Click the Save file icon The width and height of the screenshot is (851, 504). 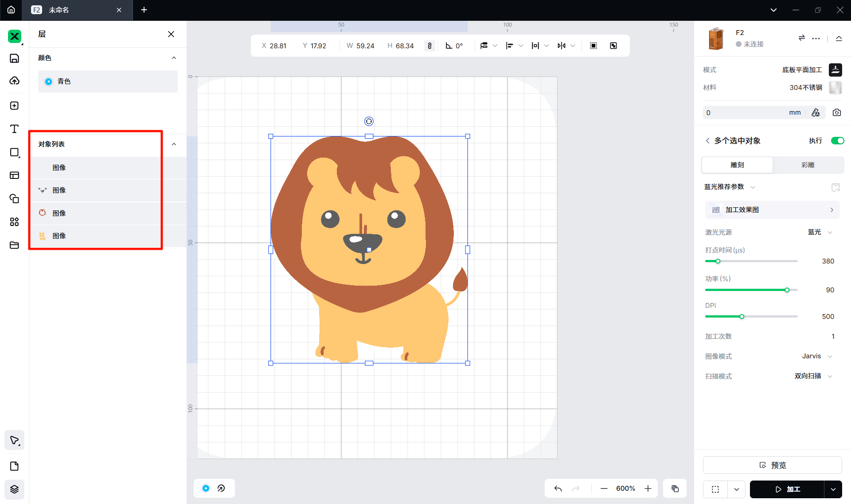pos(14,58)
